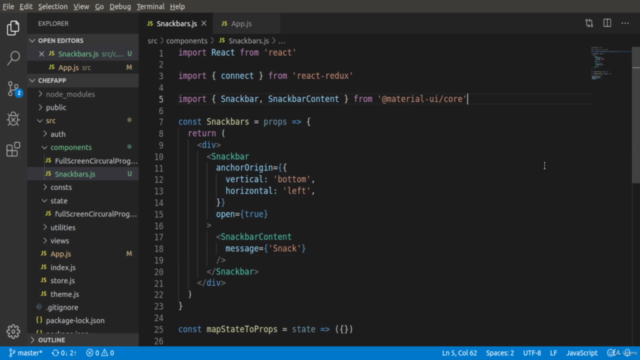
Task: Open the View menu
Action: (81, 7)
